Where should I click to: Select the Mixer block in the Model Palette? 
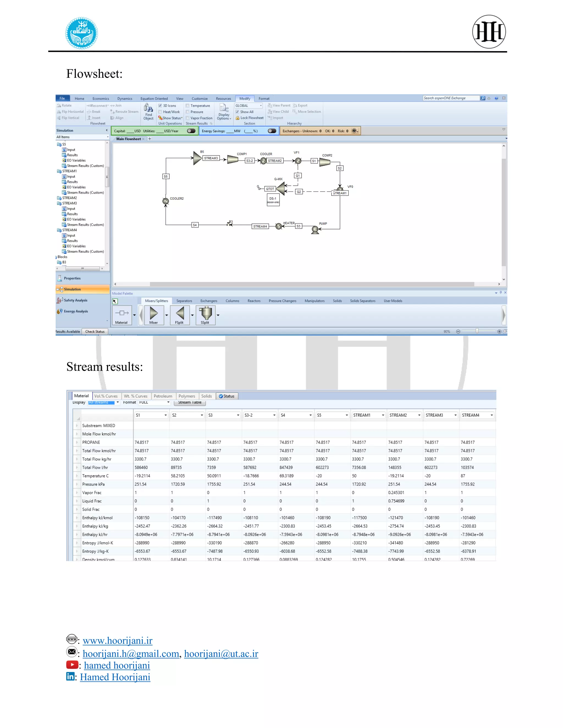(x=154, y=315)
